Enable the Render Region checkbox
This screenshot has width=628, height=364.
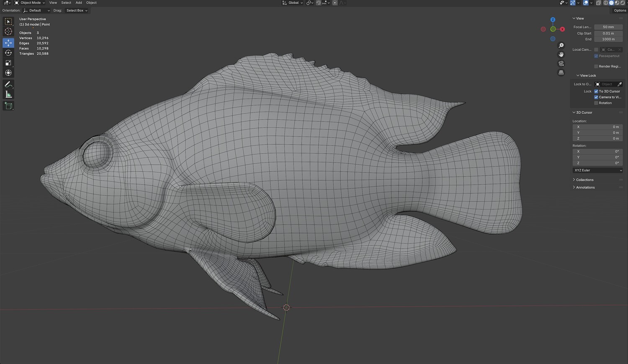pos(596,67)
